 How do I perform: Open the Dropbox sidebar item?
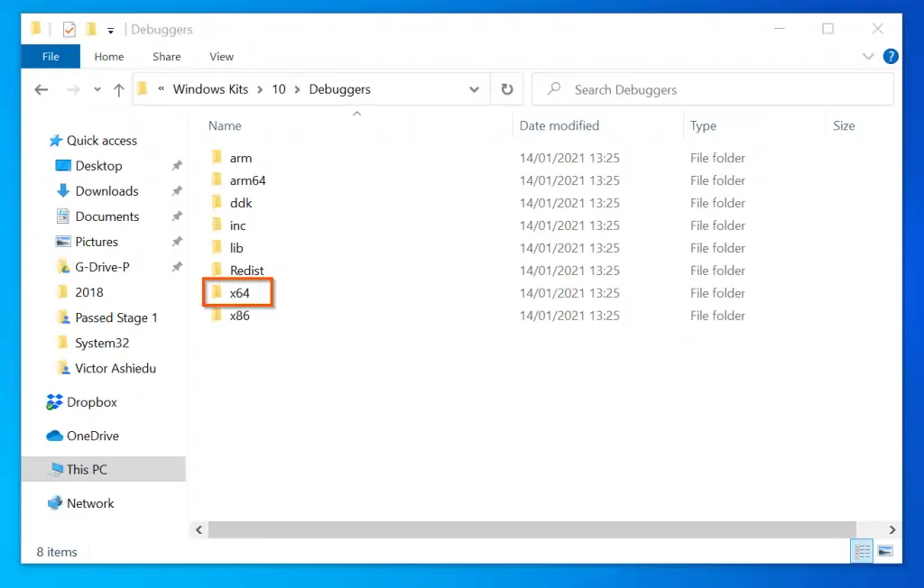click(x=91, y=402)
